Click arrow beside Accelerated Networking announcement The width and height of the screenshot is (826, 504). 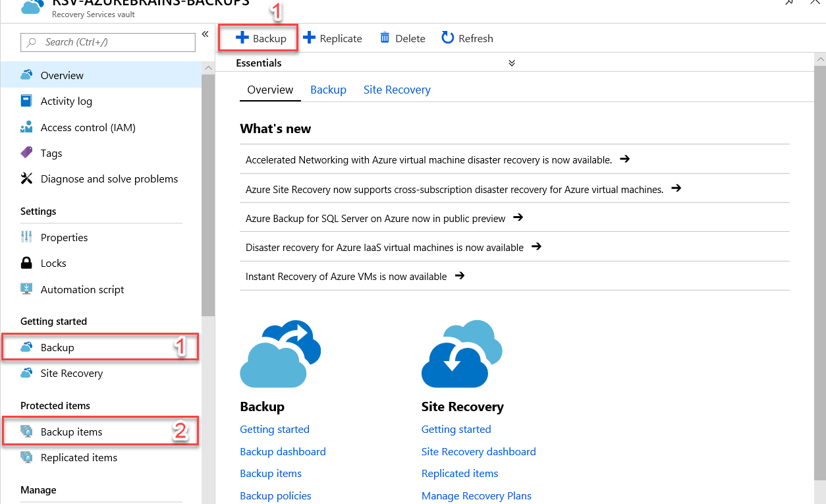coord(625,159)
